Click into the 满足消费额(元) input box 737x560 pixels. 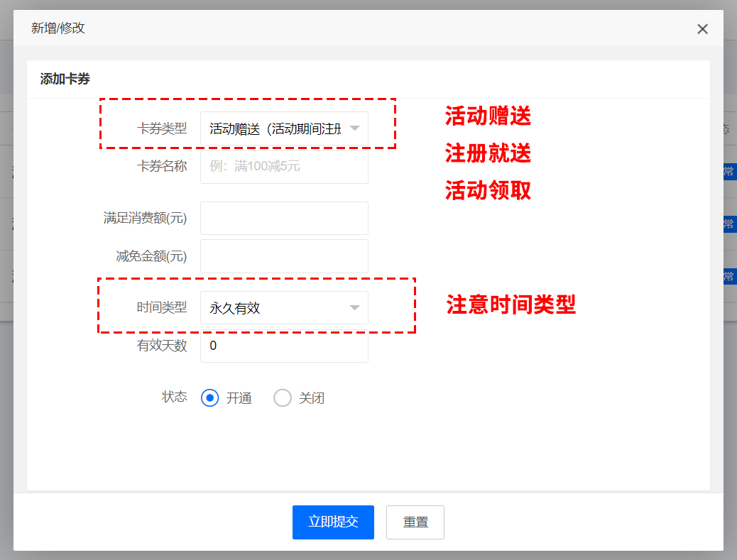[284, 219]
